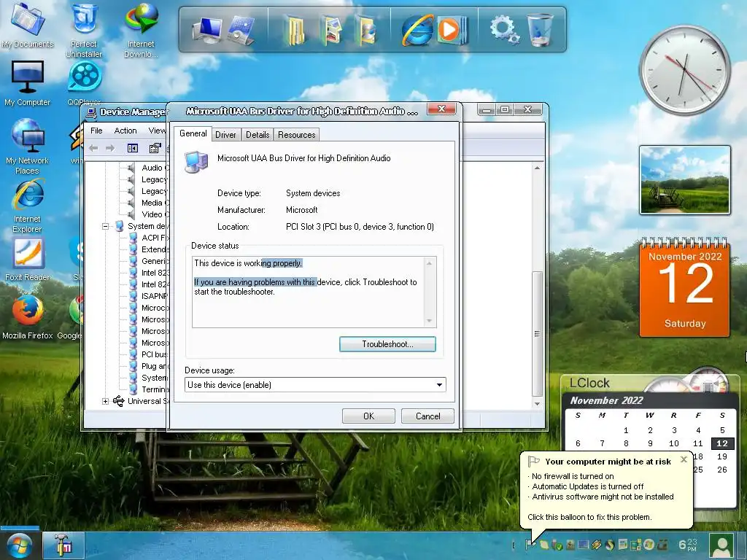Open the File menu in Device Manager
747x560 pixels.
point(96,131)
